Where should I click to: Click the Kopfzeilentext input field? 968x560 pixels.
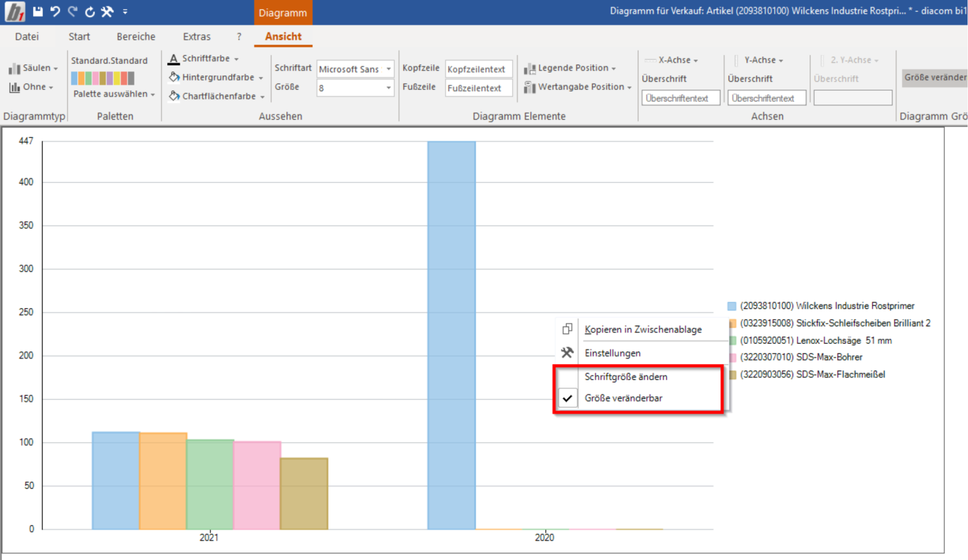[479, 69]
